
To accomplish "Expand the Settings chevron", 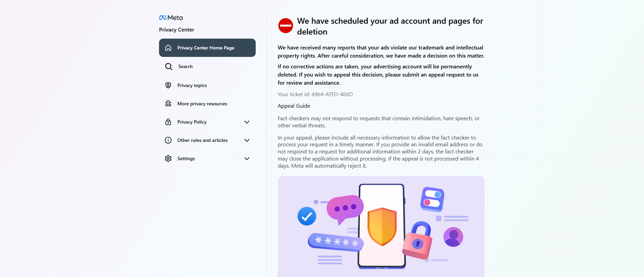I will click(247, 158).
